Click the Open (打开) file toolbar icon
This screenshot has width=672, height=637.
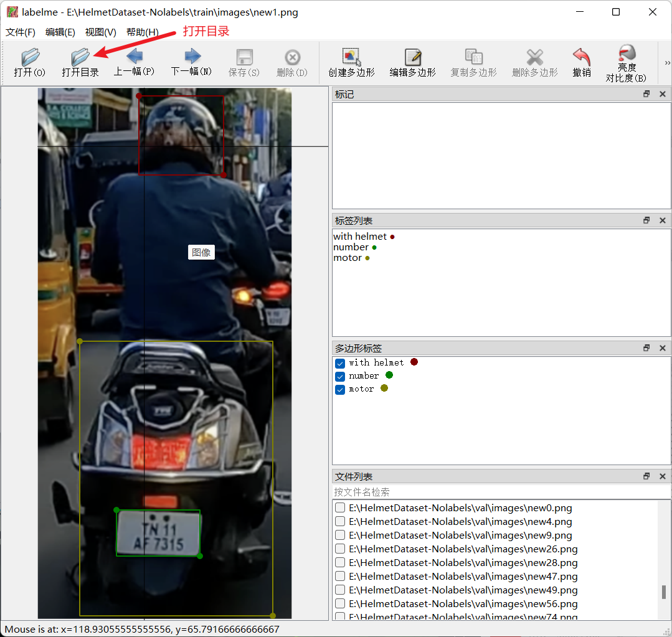(29, 62)
